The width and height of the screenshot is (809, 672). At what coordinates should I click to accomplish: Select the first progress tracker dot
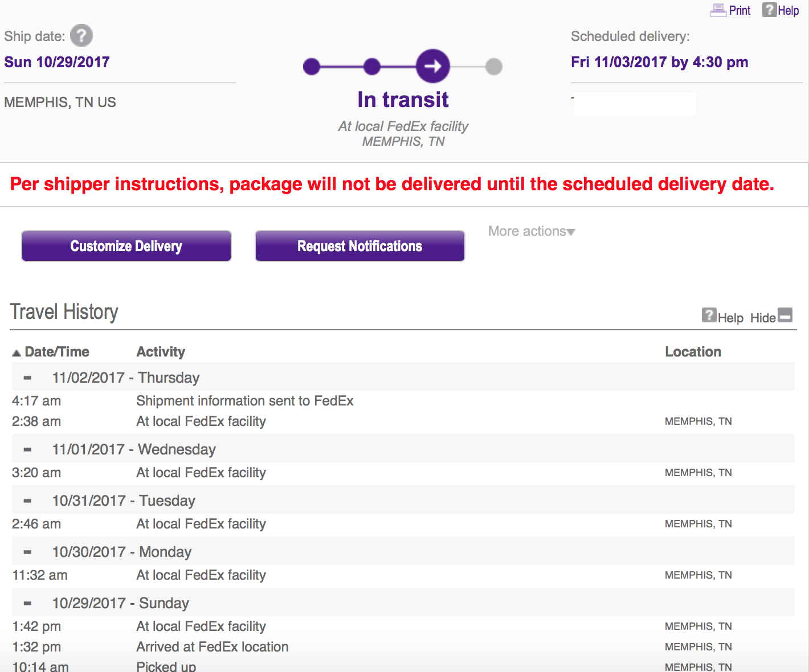coord(312,67)
